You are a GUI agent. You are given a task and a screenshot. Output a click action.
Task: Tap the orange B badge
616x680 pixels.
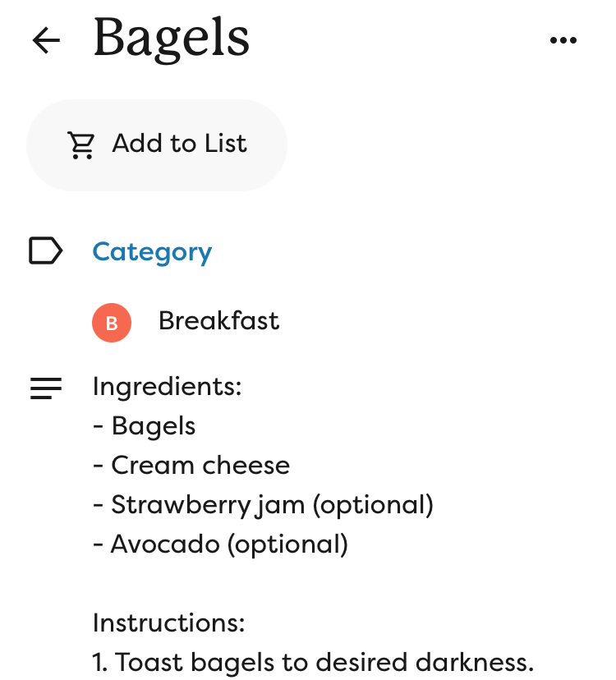112,322
